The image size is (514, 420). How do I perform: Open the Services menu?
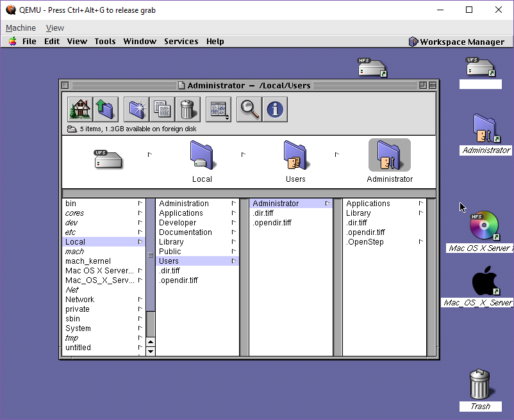pos(181,41)
